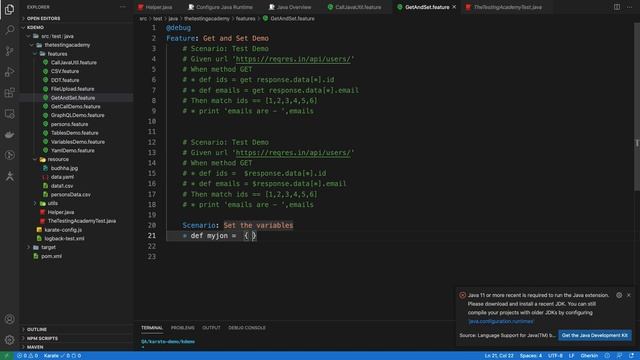The height and width of the screenshot is (360, 640).
Task: Open the Extensions view
Action: point(9,93)
